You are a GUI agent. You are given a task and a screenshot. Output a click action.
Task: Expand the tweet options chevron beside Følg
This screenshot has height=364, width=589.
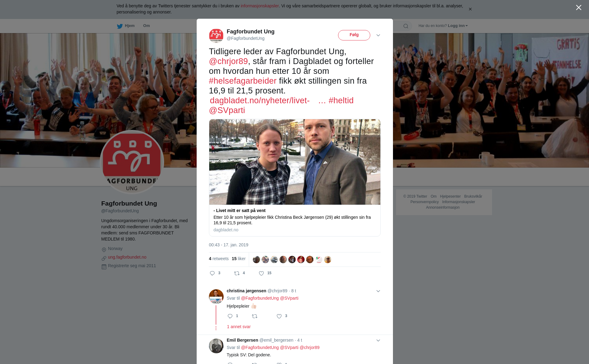point(378,35)
